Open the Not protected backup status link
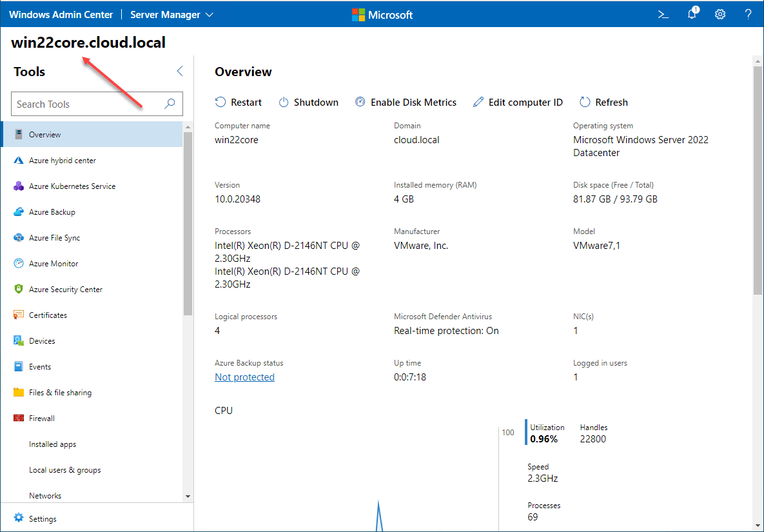Image resolution: width=764 pixels, height=532 pixels. click(244, 377)
